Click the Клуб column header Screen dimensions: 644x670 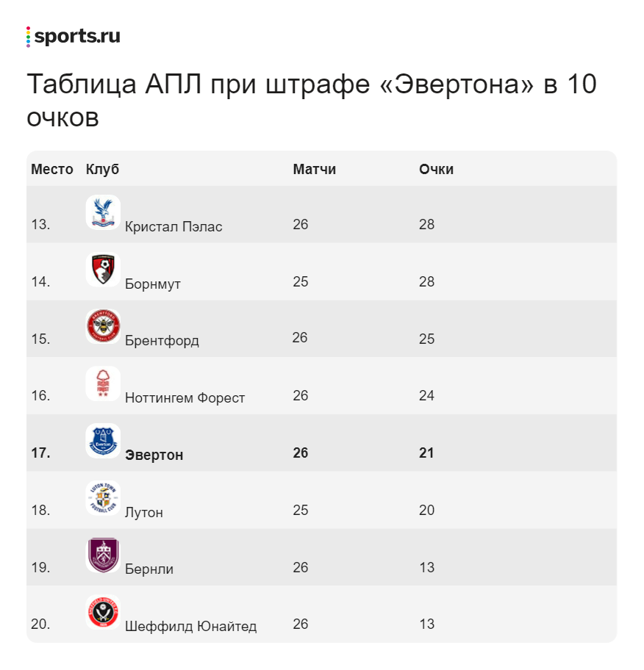pyautogui.click(x=102, y=170)
